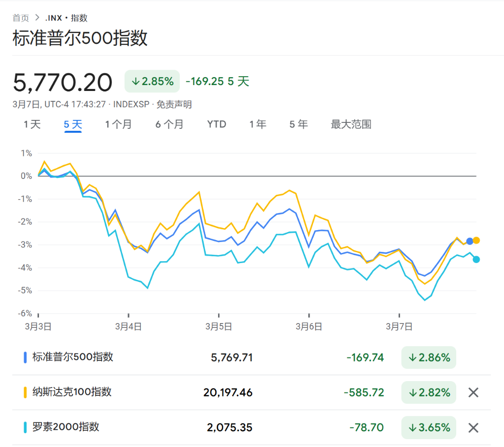Select the 5 天 time range tab

(x=73, y=124)
